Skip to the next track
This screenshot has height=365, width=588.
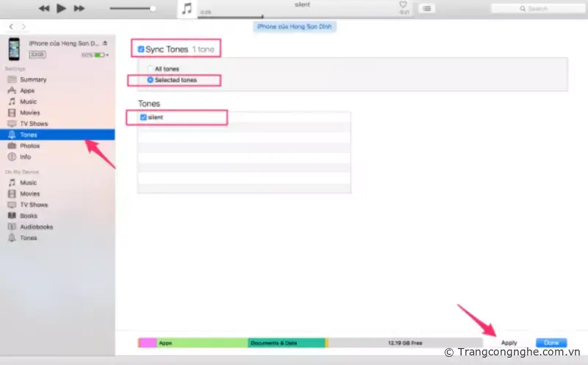click(x=80, y=8)
